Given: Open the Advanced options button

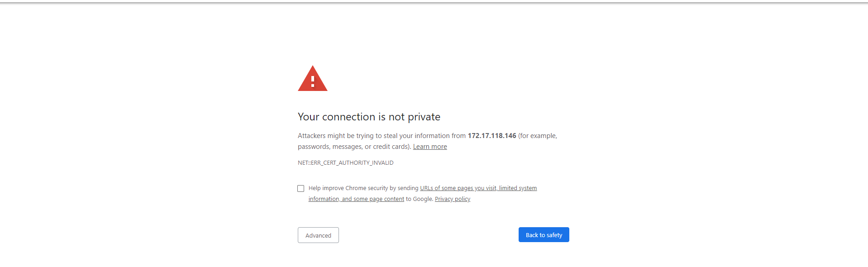Looking at the screenshot, I should [x=318, y=235].
